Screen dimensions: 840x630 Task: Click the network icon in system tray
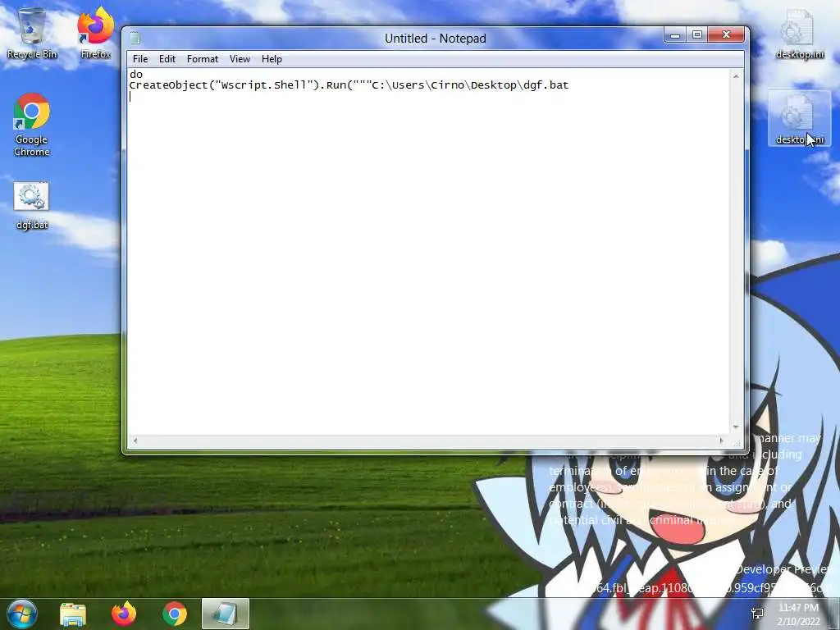tap(757, 614)
